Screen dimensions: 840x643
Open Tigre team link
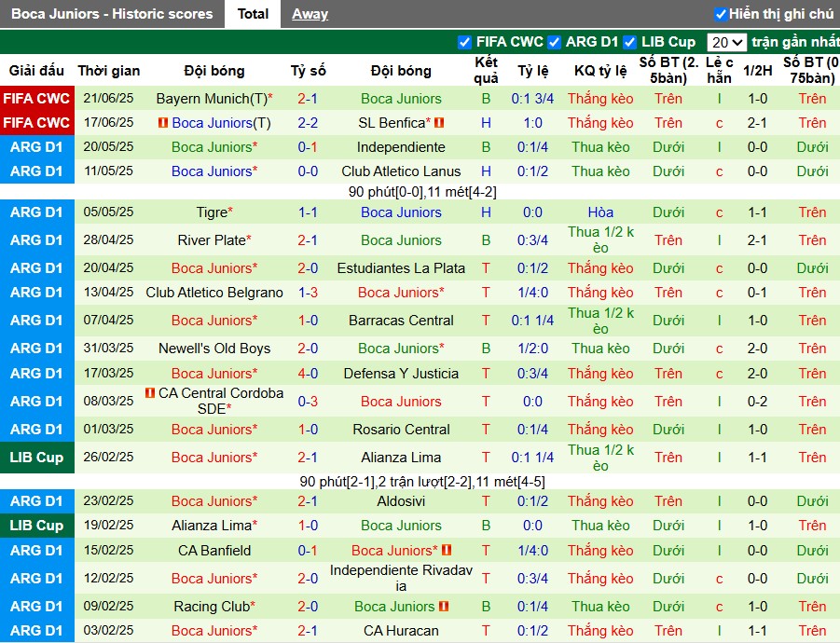(213, 212)
